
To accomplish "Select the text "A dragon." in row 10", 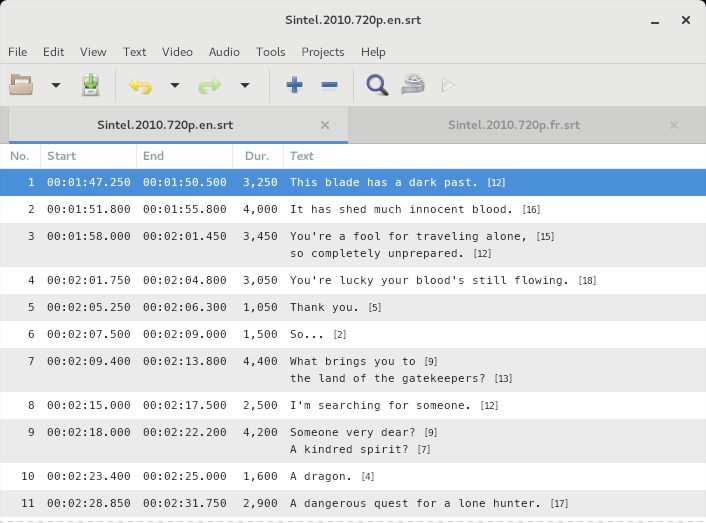I will [321, 476].
